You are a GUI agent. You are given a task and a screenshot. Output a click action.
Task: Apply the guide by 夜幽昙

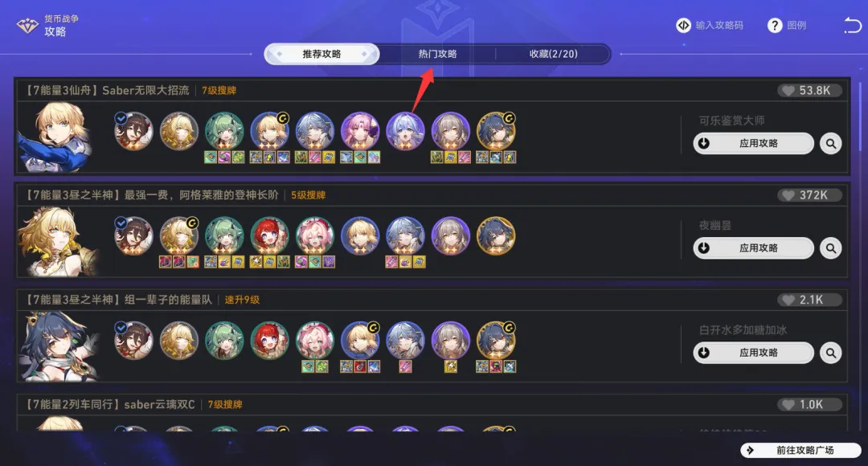[x=753, y=248]
